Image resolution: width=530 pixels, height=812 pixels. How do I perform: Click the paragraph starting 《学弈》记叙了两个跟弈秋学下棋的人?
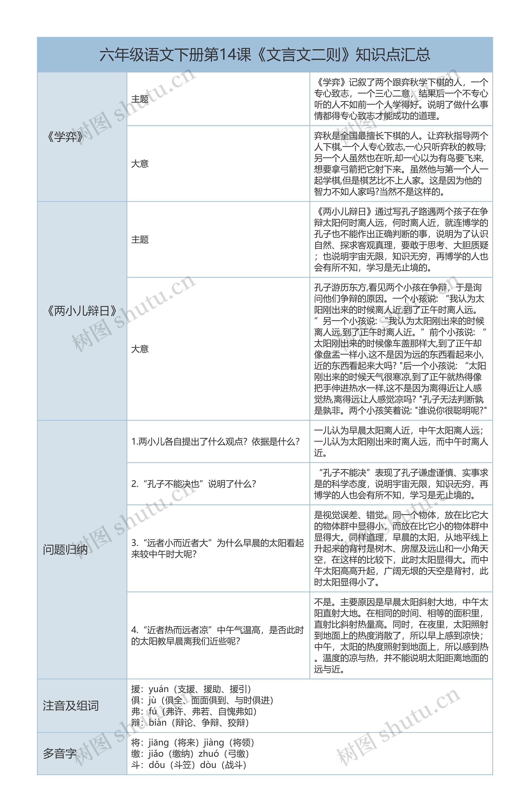coord(401,99)
